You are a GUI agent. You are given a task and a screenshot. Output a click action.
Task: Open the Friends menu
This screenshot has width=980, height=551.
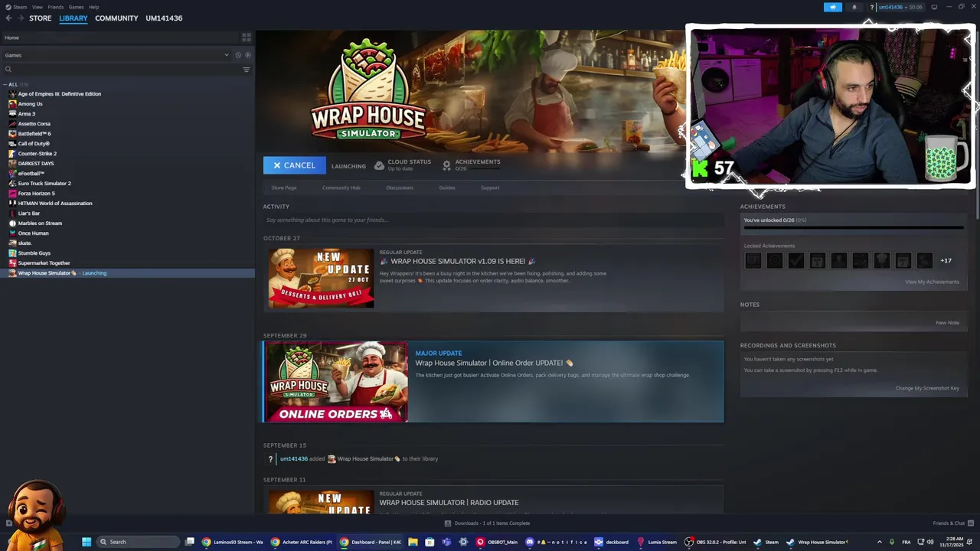click(55, 7)
